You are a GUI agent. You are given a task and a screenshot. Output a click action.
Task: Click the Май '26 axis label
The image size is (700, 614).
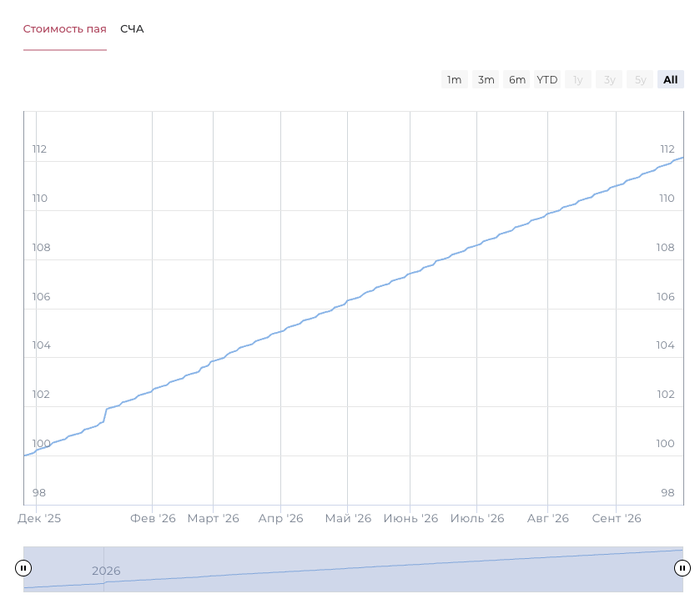pyautogui.click(x=348, y=518)
